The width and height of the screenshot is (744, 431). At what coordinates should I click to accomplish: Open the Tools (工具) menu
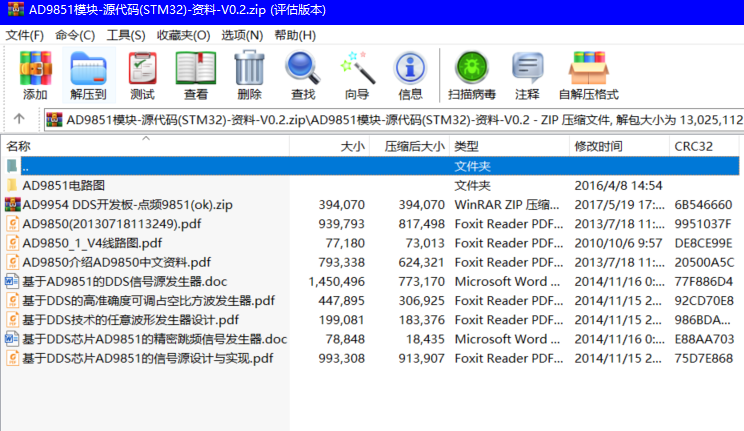[126, 35]
